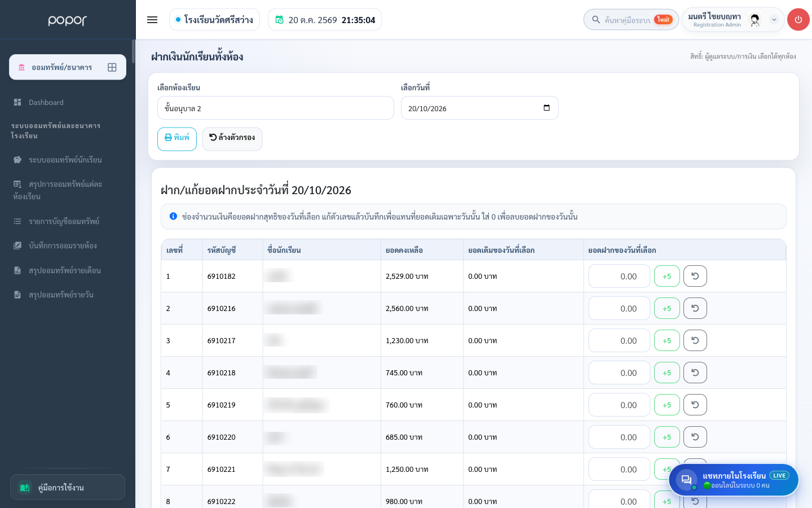The width and height of the screenshot is (812, 508).
Task: Click the user avatar picture
Action: pyautogui.click(x=754, y=20)
